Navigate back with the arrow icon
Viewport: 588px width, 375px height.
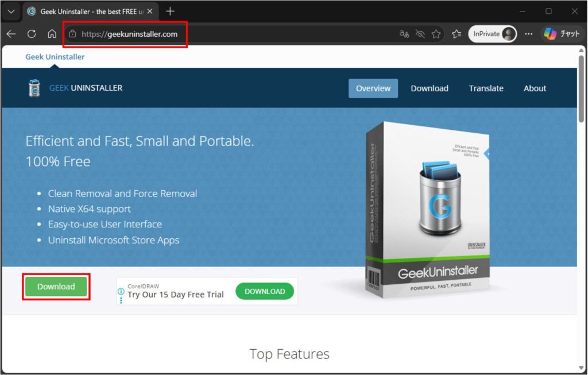(x=10, y=33)
